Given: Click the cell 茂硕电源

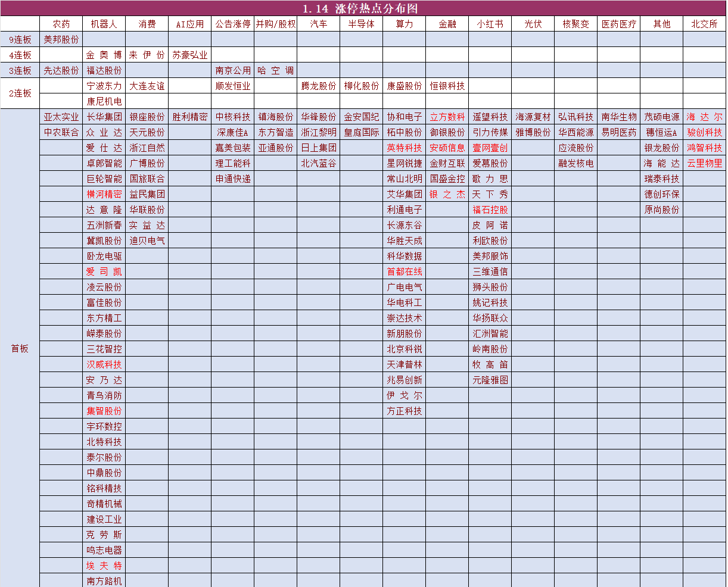Looking at the screenshot, I should [x=662, y=117].
